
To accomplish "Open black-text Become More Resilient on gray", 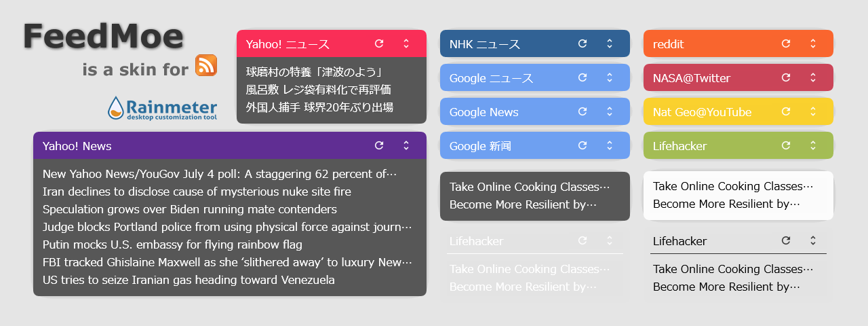I will tap(726, 287).
